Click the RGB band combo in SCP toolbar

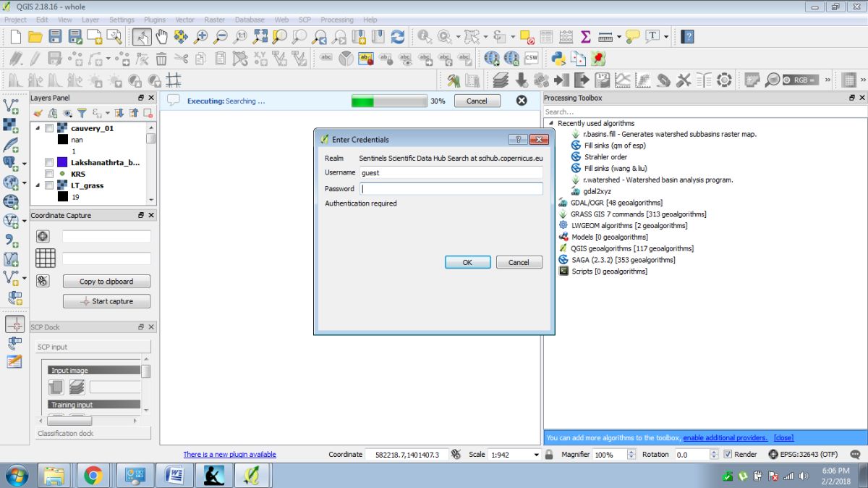(801, 80)
